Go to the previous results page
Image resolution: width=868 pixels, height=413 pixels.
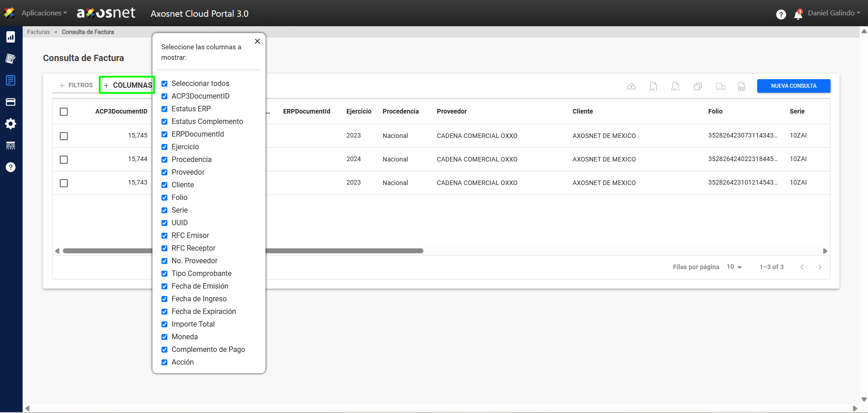[802, 267]
